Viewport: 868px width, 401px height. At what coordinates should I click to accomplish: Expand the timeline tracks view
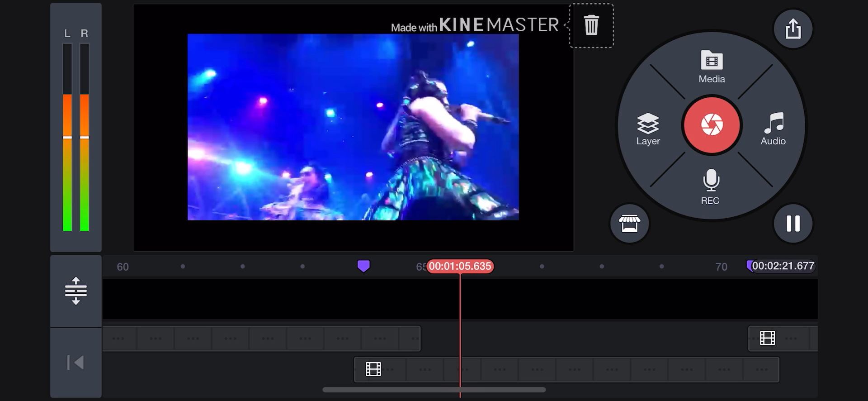pos(76,291)
